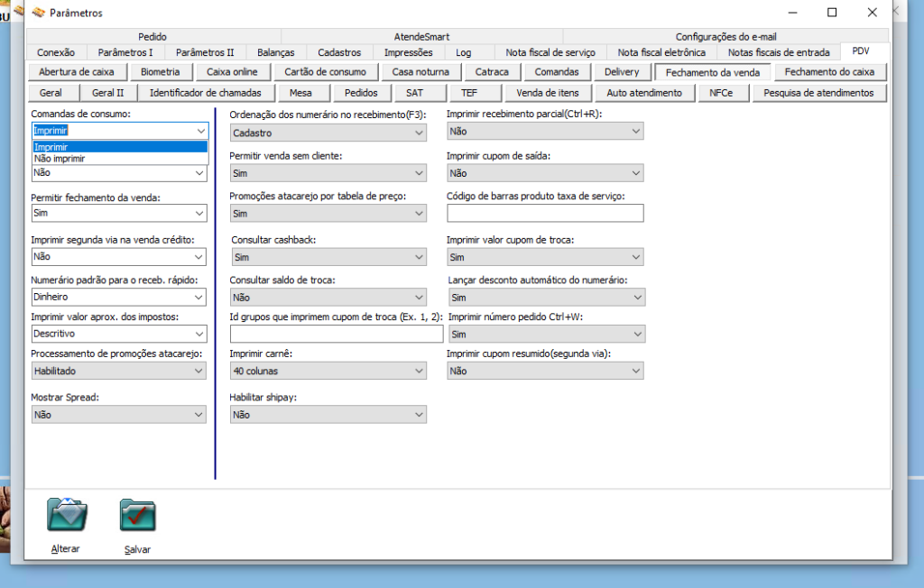The height and width of the screenshot is (588, 924).
Task: Expand the Imprimir carnê dropdown
Action: [328, 371]
